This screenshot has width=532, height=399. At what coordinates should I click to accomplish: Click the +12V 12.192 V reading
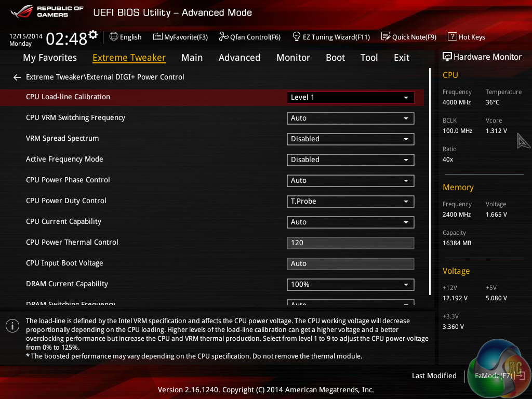tap(455, 298)
